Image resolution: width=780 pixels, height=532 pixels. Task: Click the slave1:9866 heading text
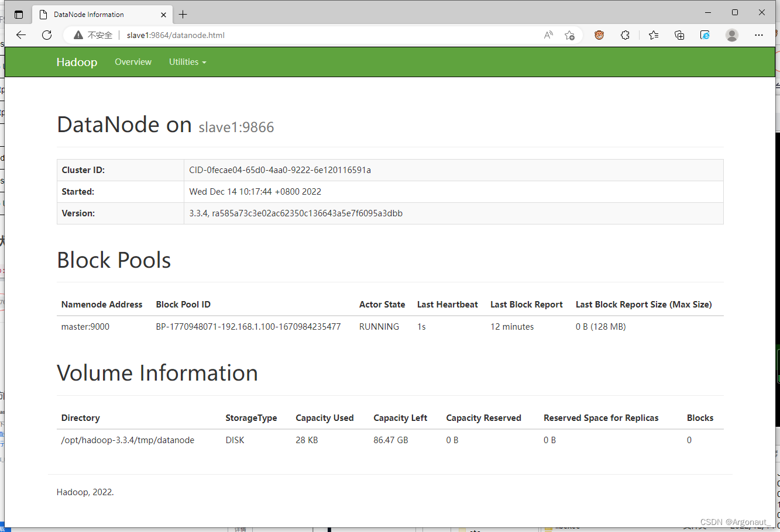point(236,127)
